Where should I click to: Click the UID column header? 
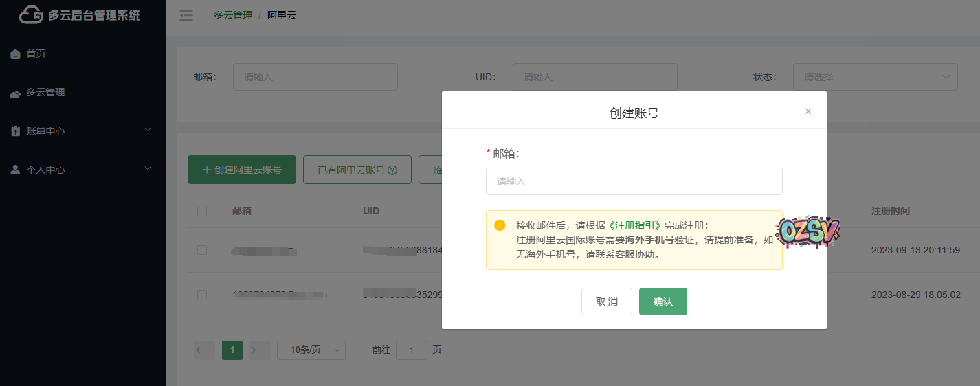point(371,211)
